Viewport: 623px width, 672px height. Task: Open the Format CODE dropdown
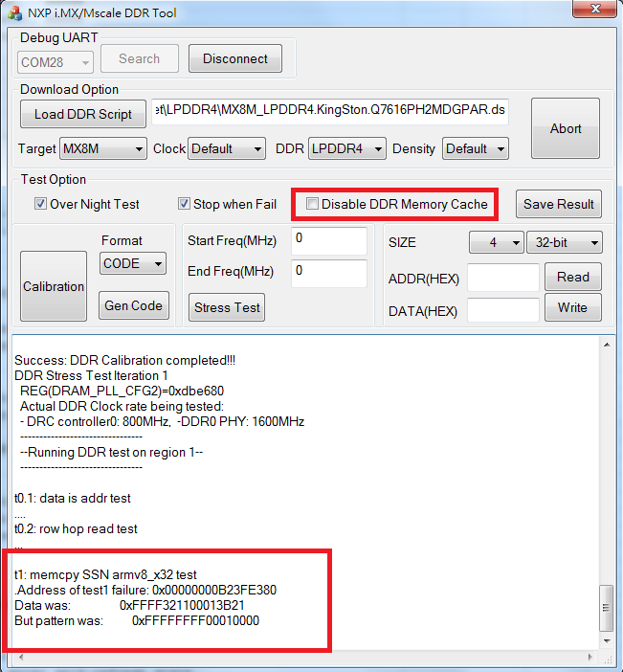click(133, 263)
